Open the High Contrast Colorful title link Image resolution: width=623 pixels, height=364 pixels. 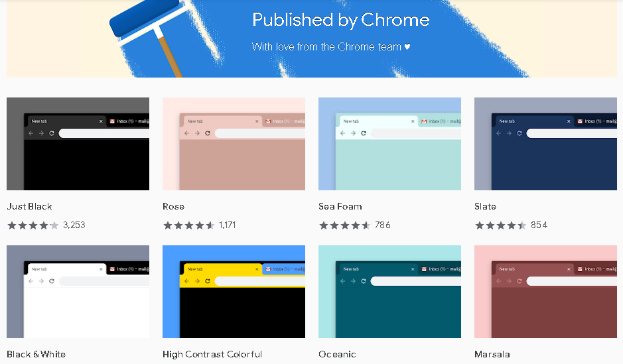pos(212,354)
